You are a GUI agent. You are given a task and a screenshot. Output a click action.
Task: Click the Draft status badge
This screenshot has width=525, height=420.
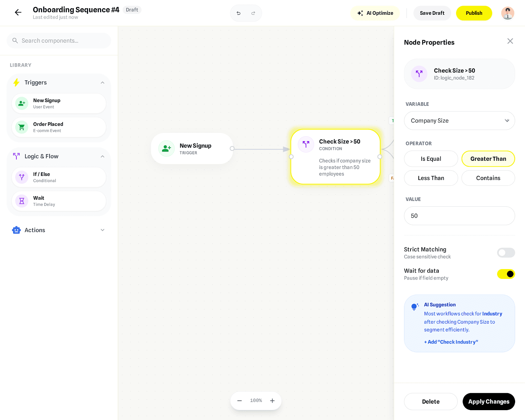(132, 10)
